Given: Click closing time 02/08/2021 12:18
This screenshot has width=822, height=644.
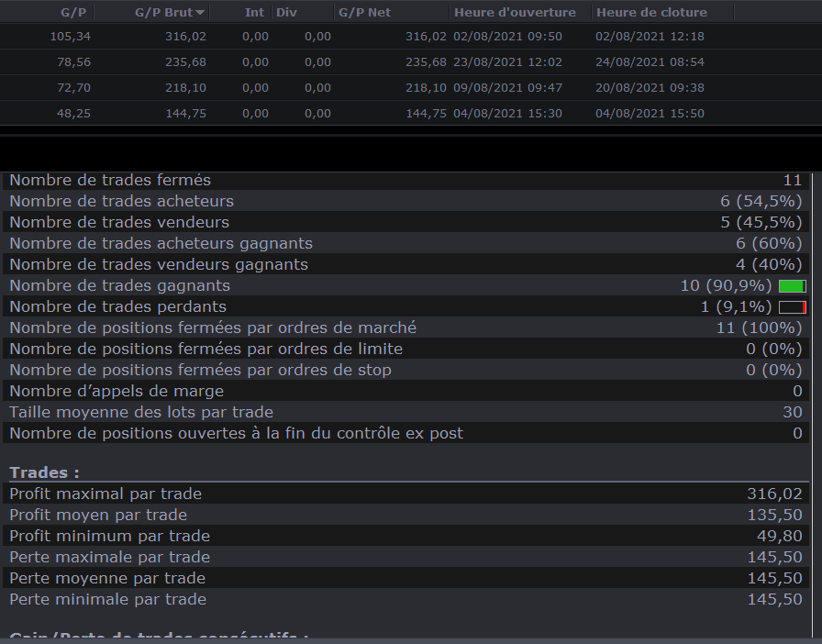Looking at the screenshot, I should point(650,36).
